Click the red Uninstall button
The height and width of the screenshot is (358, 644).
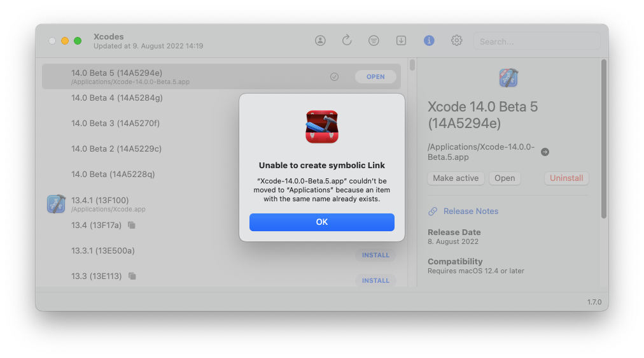click(x=566, y=178)
